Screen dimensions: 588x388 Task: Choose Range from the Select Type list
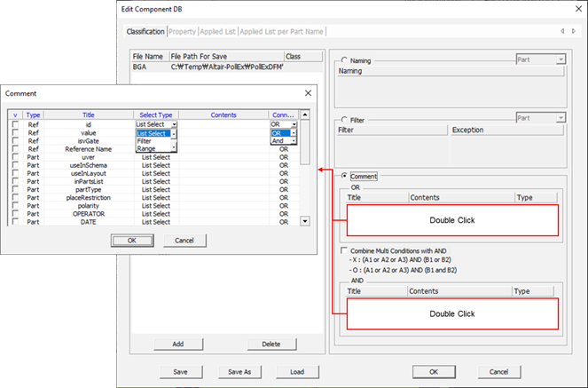146,148
